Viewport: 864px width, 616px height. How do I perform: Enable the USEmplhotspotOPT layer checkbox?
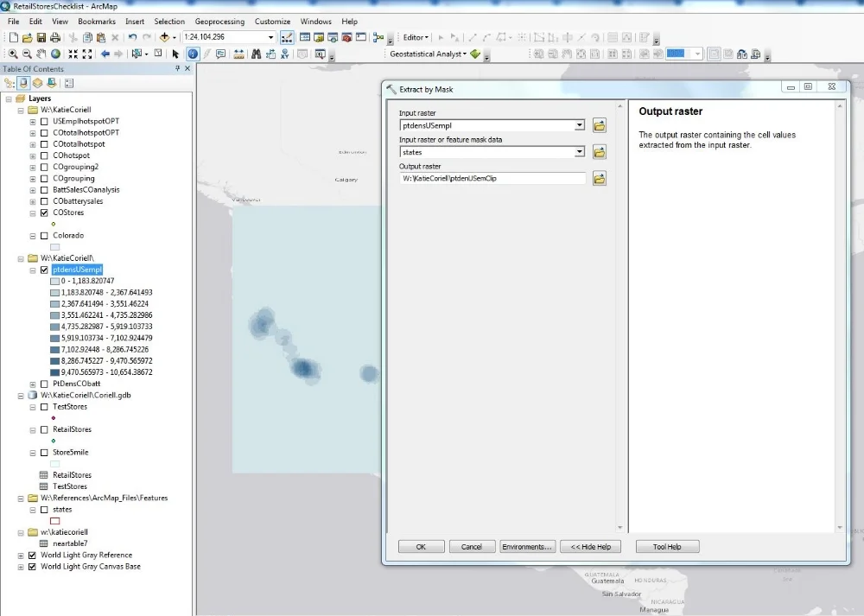pos(44,121)
